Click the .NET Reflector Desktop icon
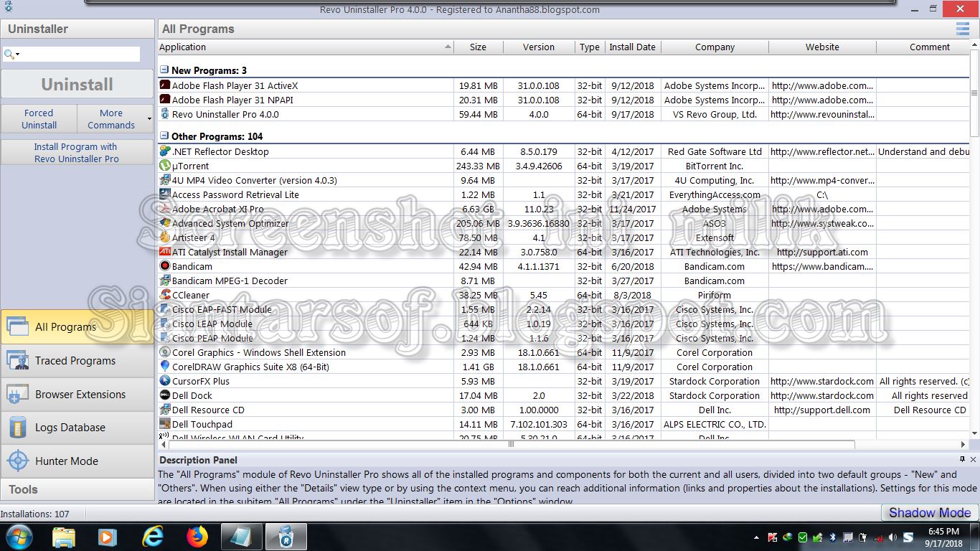Image resolution: width=980 pixels, height=551 pixels. click(x=165, y=151)
